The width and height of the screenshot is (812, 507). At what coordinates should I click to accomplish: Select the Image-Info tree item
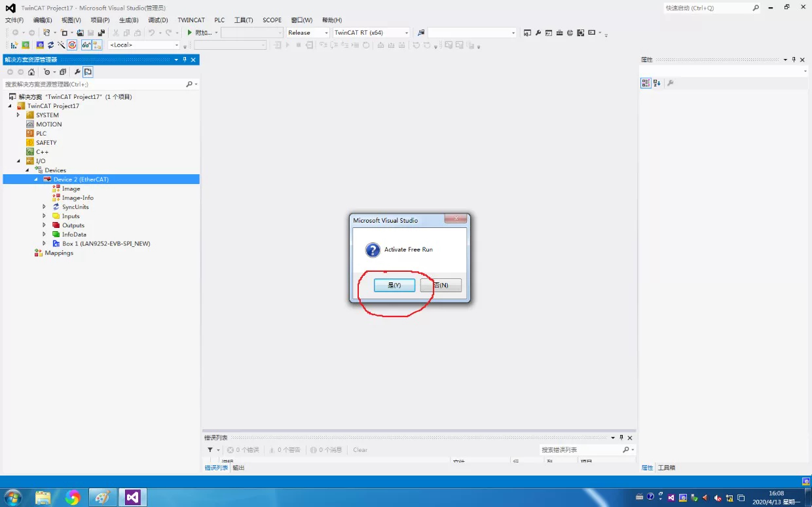pyautogui.click(x=78, y=198)
